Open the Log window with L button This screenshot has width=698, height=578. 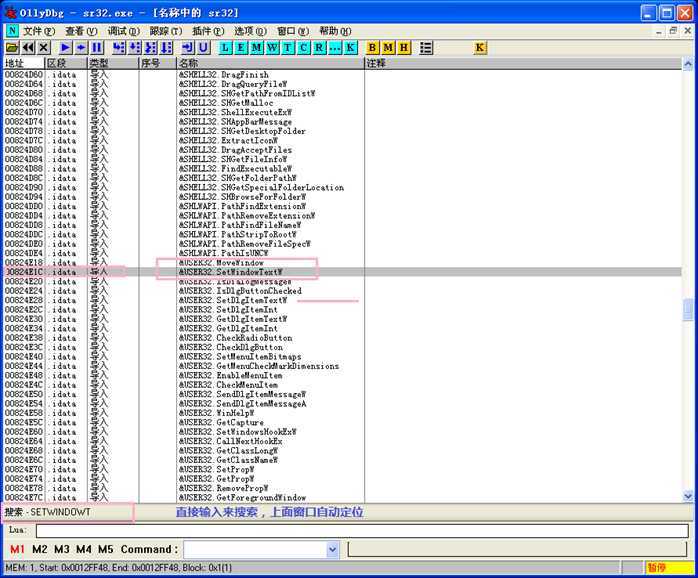[225, 47]
